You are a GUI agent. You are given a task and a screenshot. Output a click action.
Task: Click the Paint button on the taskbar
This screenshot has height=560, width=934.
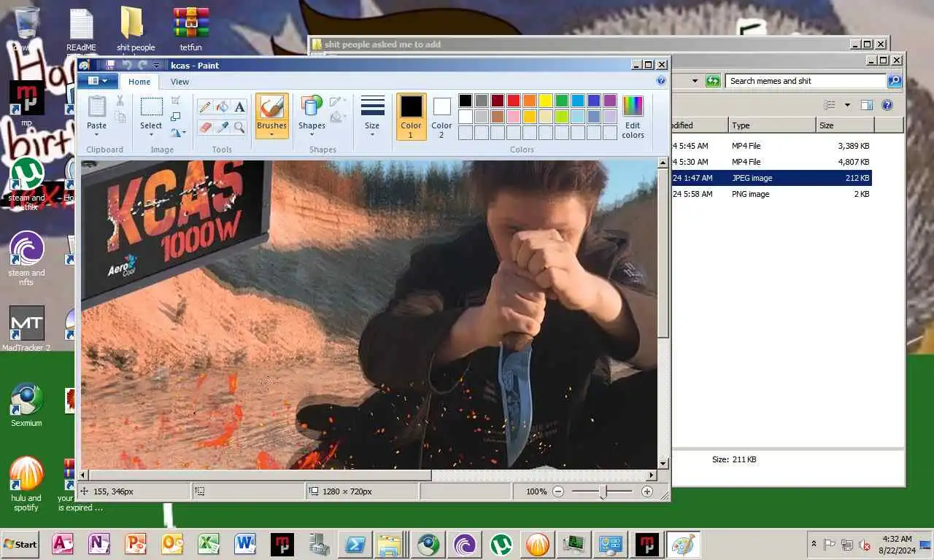point(683,544)
